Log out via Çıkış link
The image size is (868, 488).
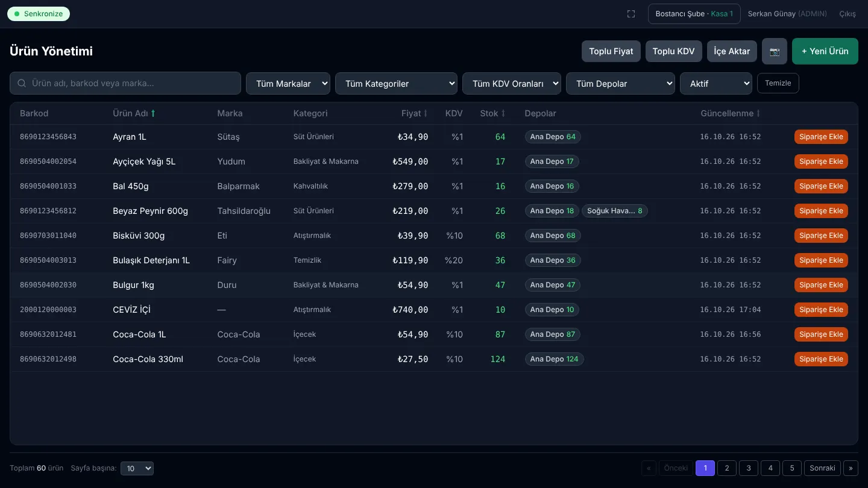click(x=848, y=14)
